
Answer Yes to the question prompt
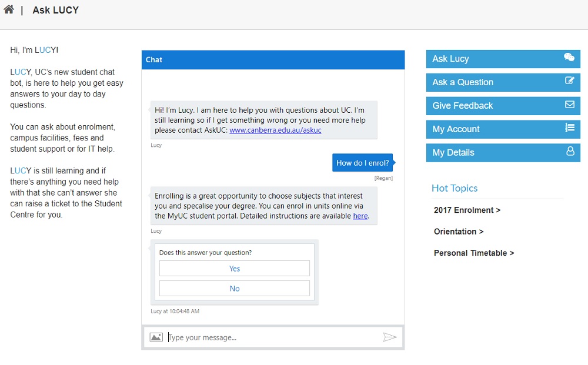[235, 269]
